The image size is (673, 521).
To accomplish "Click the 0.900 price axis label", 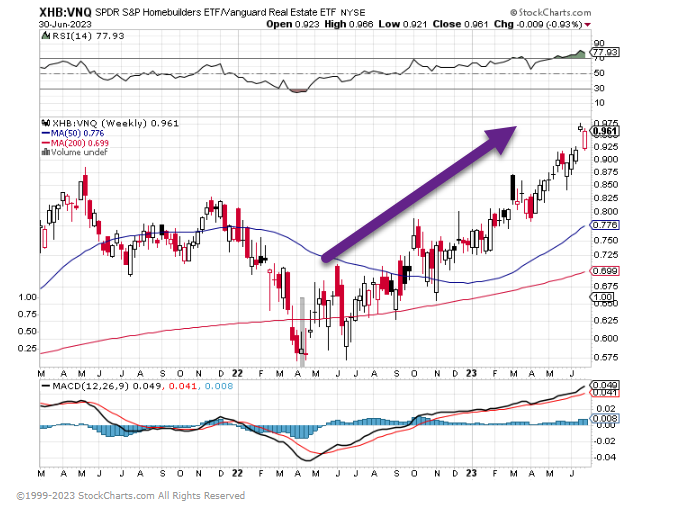I will tap(606, 160).
